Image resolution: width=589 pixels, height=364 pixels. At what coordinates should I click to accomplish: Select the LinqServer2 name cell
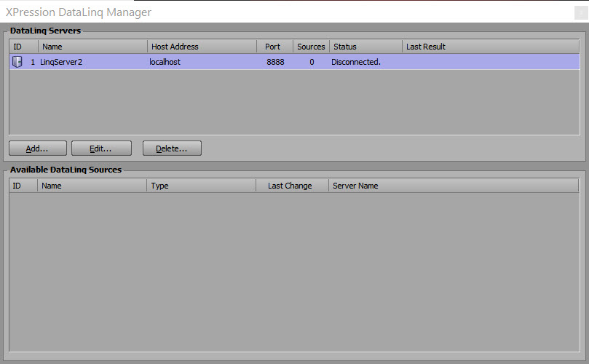coord(61,62)
